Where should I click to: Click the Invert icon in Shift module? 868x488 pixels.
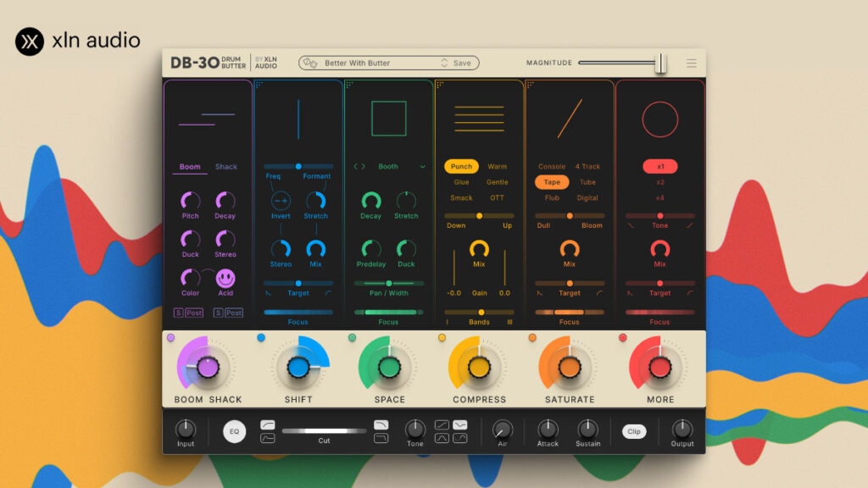[281, 201]
